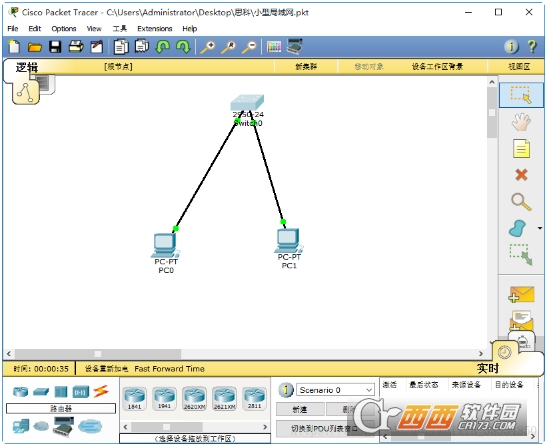This screenshot has width=547, height=446.
Task: Open the Activity Wizard icon
Action: (x=97, y=46)
